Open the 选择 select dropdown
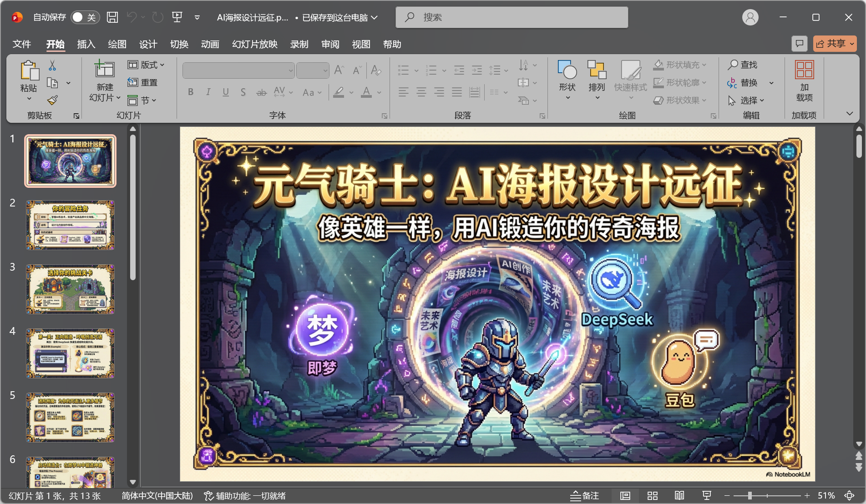 (x=746, y=100)
